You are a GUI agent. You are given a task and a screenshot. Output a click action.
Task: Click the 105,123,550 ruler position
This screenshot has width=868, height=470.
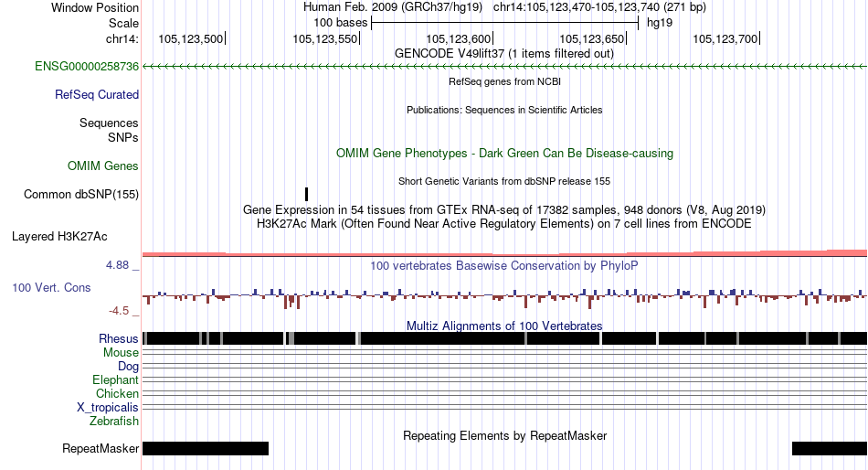click(x=325, y=38)
